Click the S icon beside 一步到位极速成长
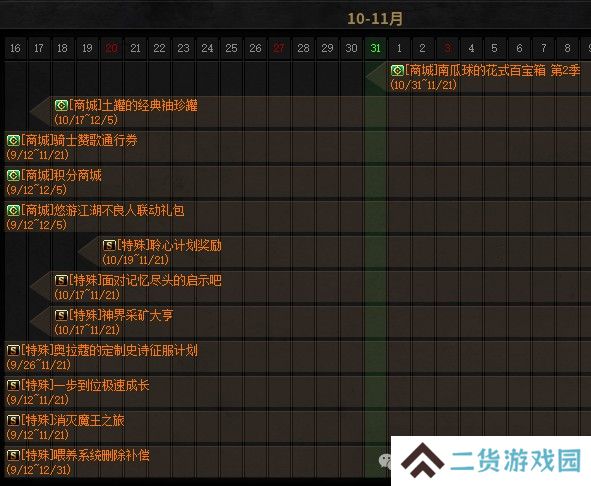591x486 pixels. pyautogui.click(x=13, y=385)
